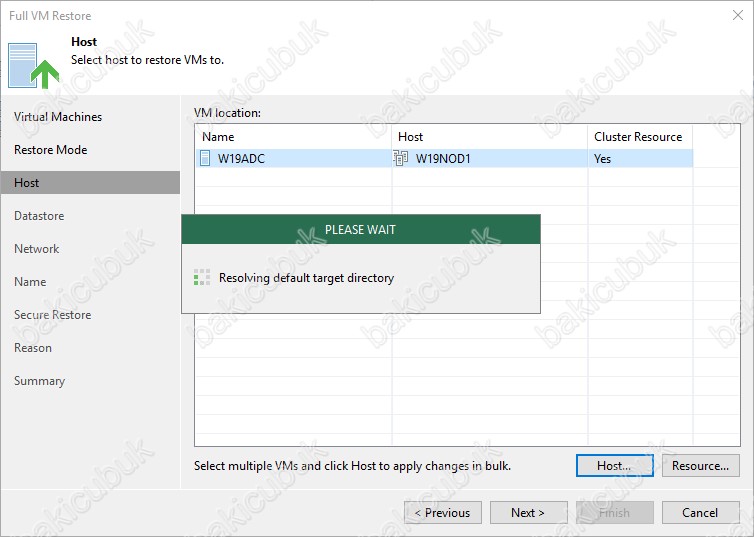754x537 pixels.
Task: Open the Network wizard step
Action: coord(37,249)
